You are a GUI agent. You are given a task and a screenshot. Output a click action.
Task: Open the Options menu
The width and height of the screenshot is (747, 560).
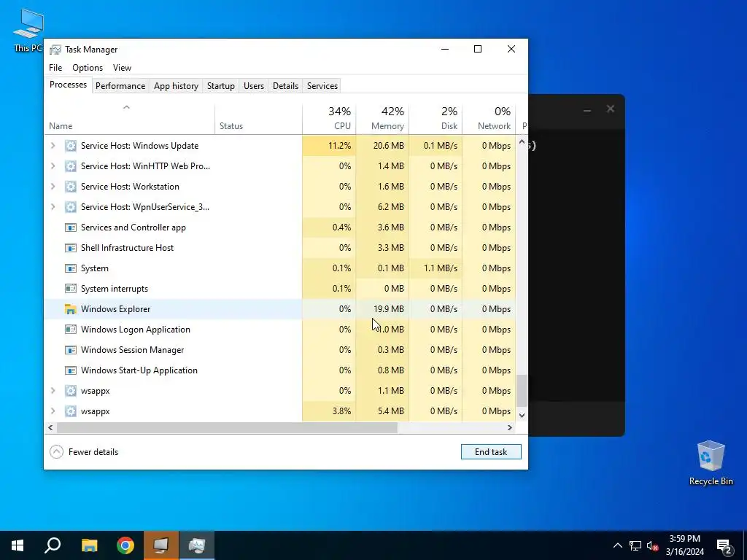(88, 68)
